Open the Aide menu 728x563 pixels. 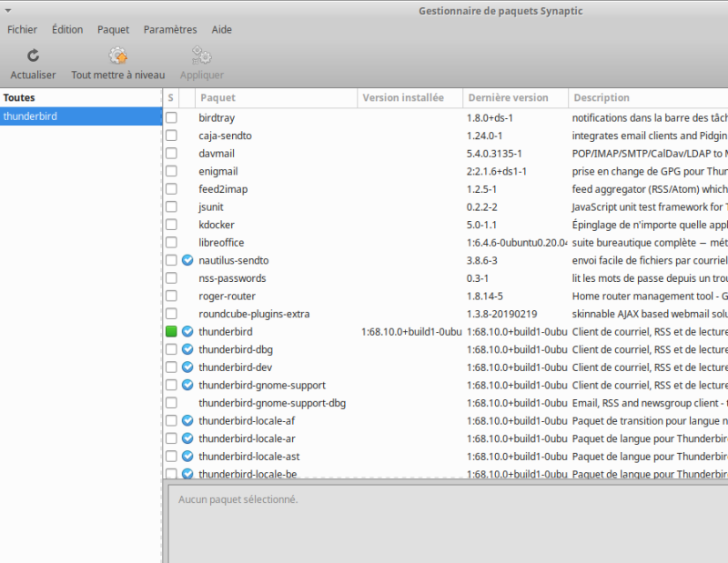(x=221, y=30)
